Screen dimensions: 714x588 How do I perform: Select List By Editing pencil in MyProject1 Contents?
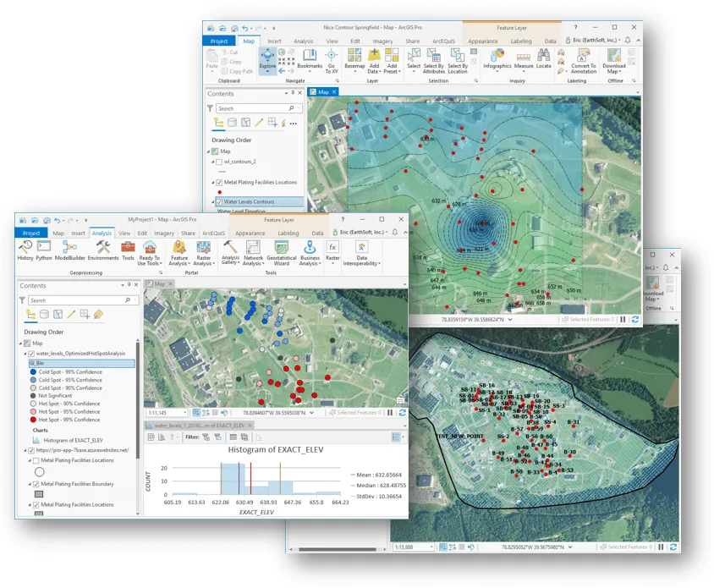point(71,314)
